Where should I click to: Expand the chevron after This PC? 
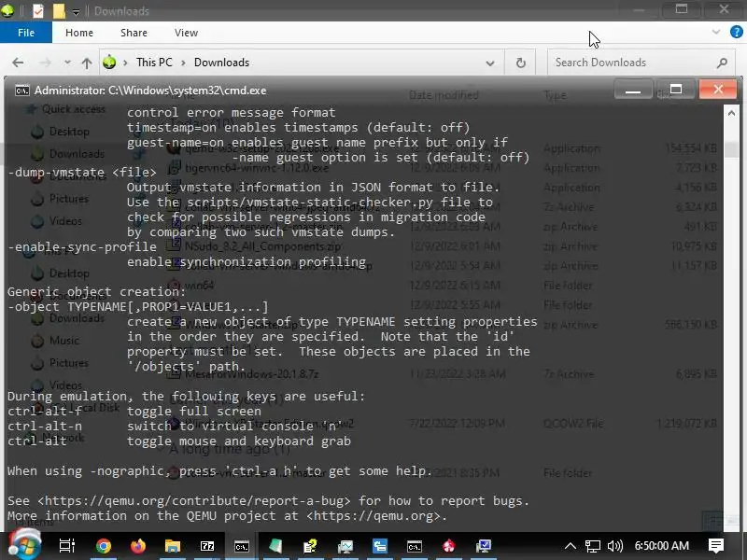[x=183, y=63]
